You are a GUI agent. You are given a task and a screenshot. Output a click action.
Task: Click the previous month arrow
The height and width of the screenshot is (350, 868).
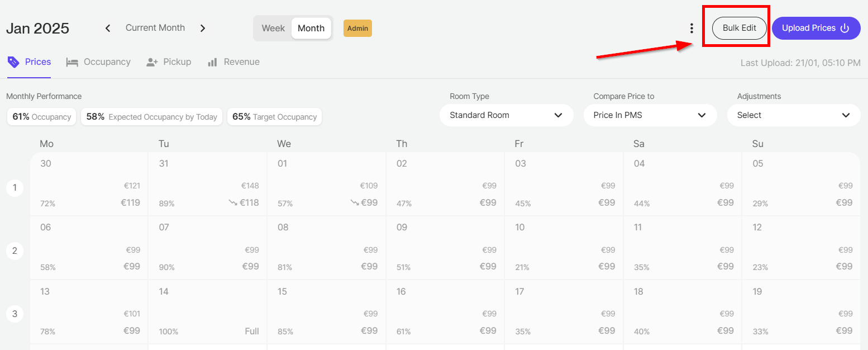tap(108, 28)
